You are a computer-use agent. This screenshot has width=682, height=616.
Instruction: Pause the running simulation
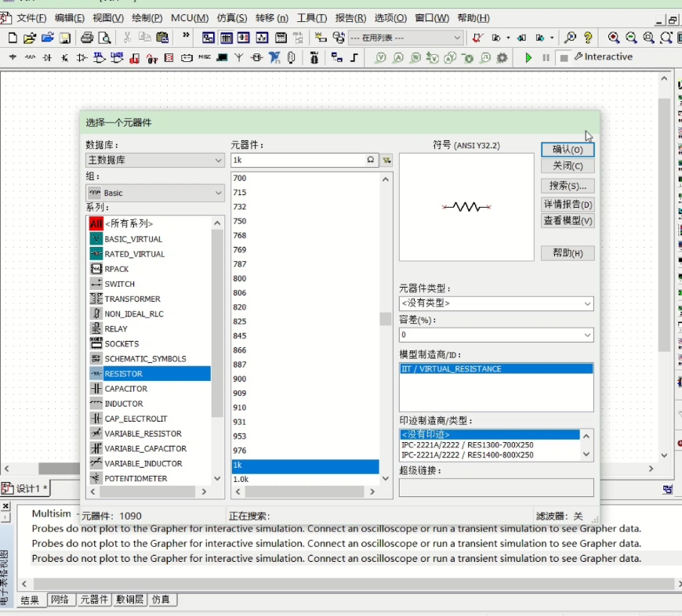545,56
